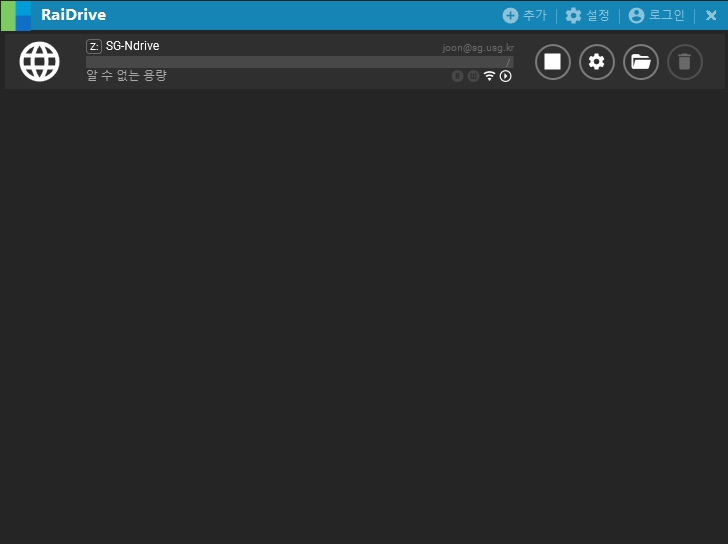Click the RaiDrive logo icon

(16, 15)
